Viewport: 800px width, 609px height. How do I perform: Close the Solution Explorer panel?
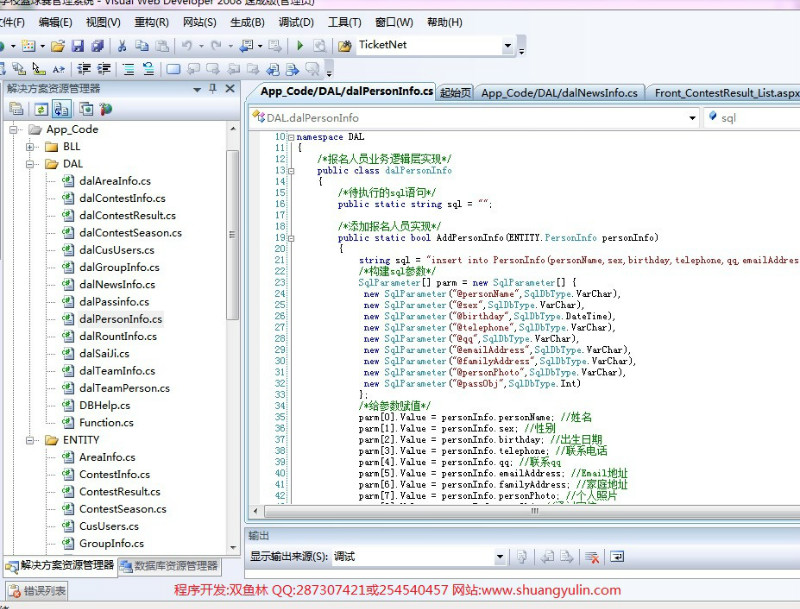(x=230, y=89)
